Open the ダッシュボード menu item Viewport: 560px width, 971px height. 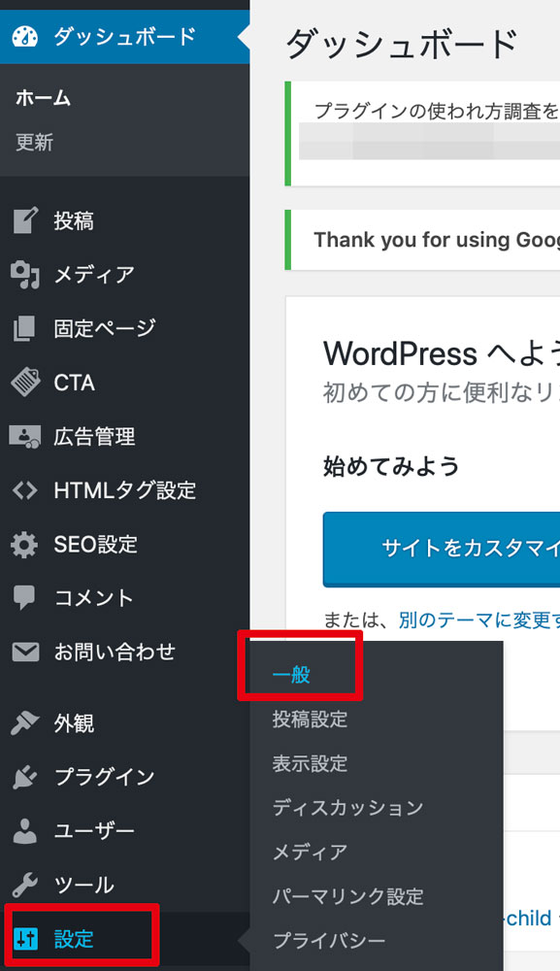(124, 37)
